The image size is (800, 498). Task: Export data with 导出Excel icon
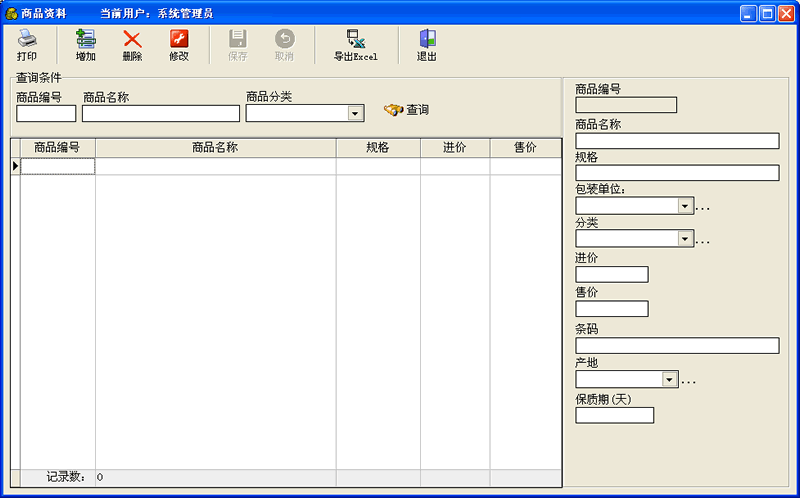point(355,40)
